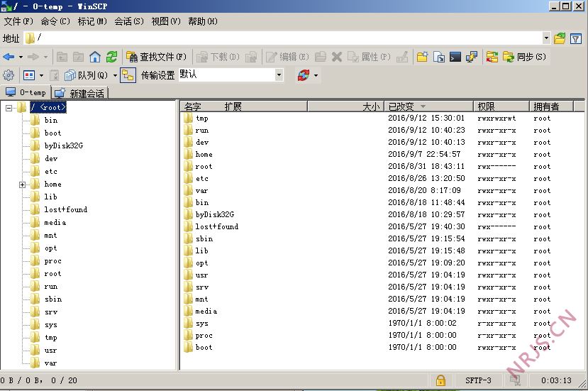This screenshot has width=588, height=391.
Task: Create a new file link icon
Action: pos(439,57)
